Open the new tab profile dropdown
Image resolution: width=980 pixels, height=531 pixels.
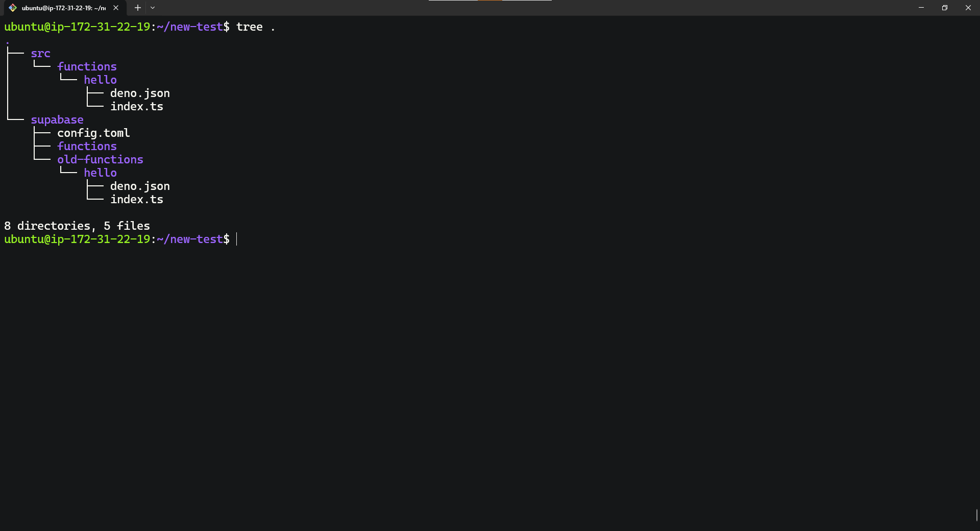click(x=153, y=8)
